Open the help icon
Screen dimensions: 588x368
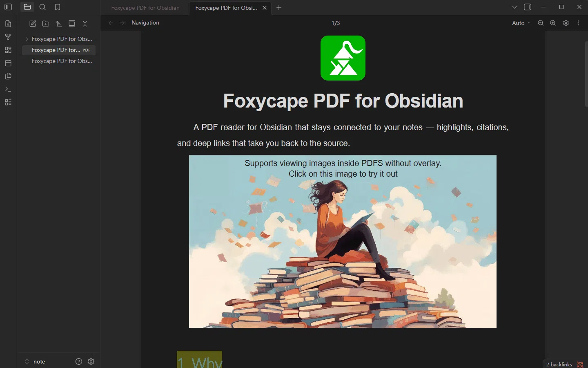coord(79,361)
